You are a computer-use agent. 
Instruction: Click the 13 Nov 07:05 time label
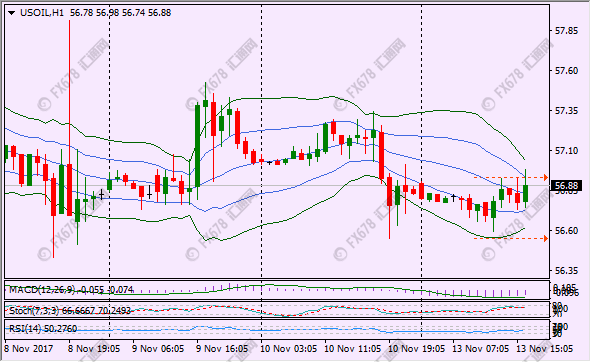point(481,348)
